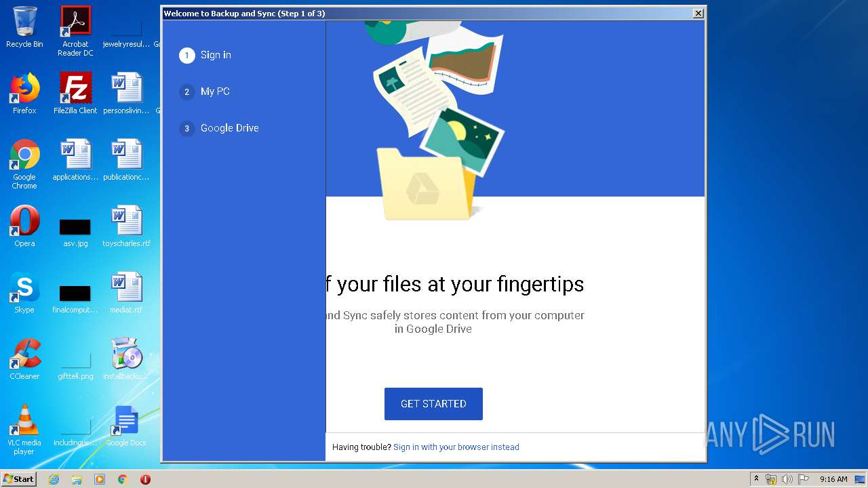
Task: Launch Google Chrome from desktop
Action: pos(24,164)
